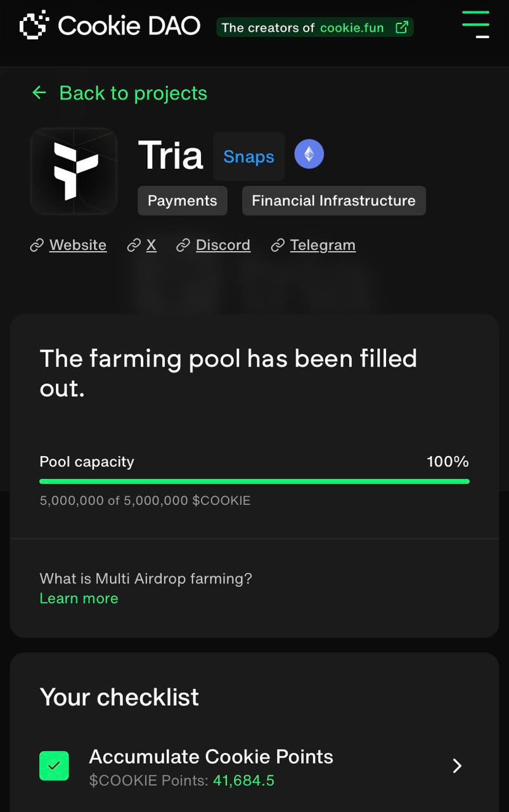Click the external link icon beside cookie.fun

pyautogui.click(x=401, y=27)
